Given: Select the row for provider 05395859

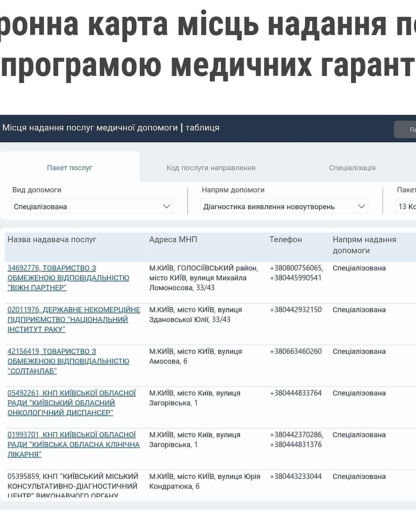Looking at the screenshot, I should [73, 481].
